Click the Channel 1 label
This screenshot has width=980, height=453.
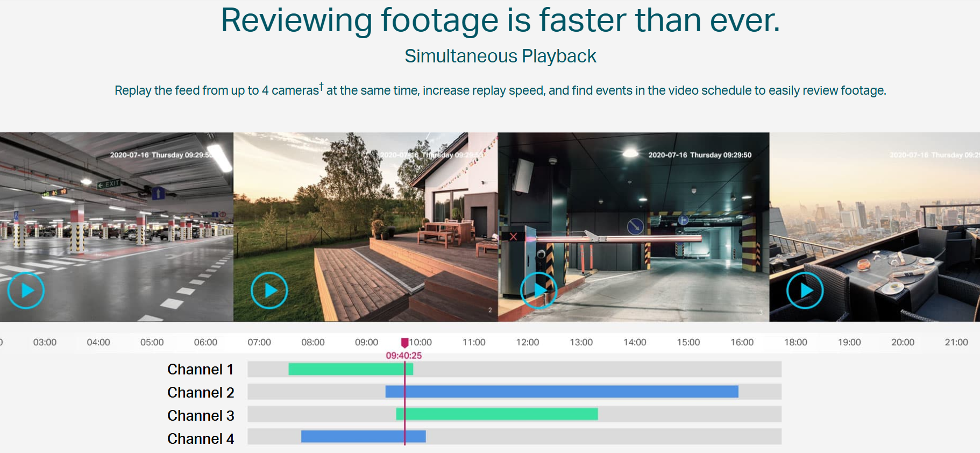[x=200, y=370]
